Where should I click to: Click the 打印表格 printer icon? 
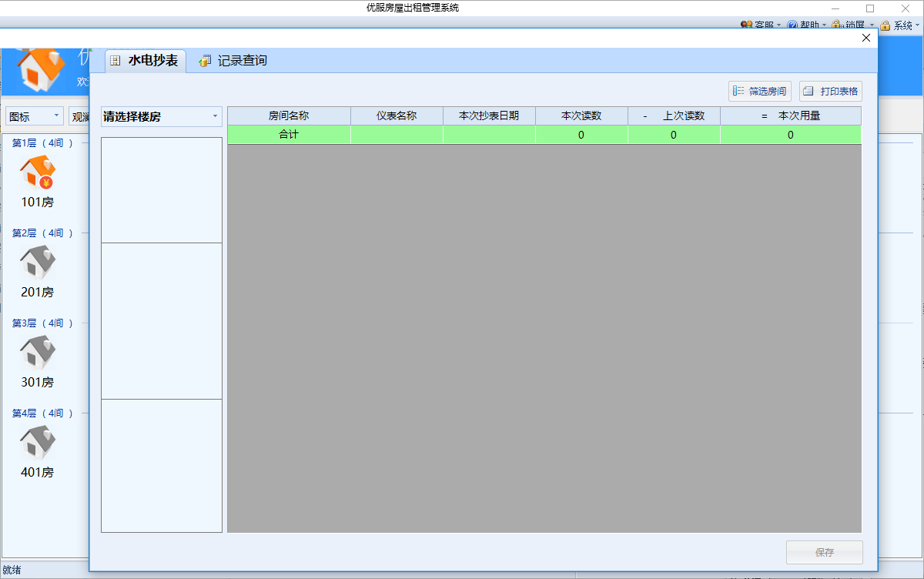(808, 91)
